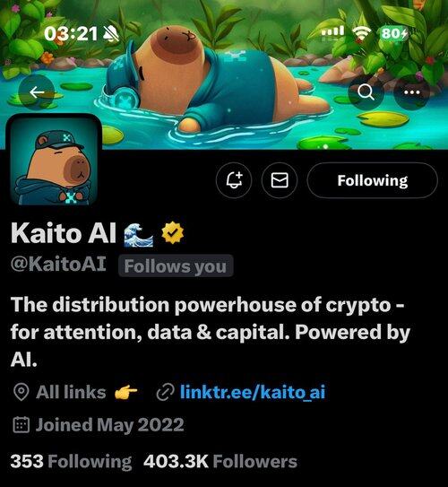Open the profile search magnifier icon
This screenshot has width=448, height=487.
(x=366, y=92)
